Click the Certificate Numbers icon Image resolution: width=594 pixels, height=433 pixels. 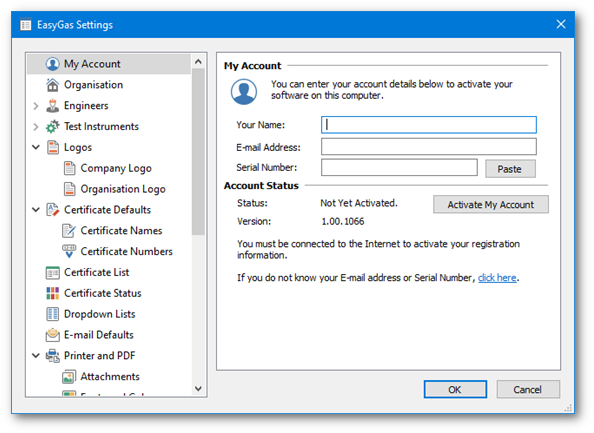pyautogui.click(x=69, y=252)
